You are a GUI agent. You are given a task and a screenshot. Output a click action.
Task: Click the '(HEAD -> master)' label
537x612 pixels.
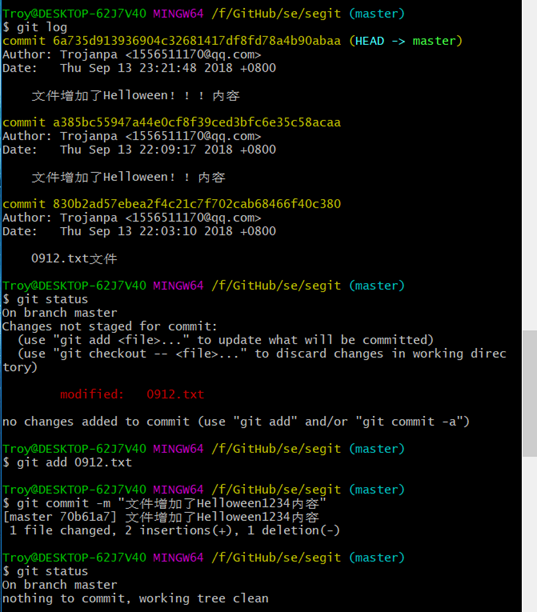coord(406,41)
